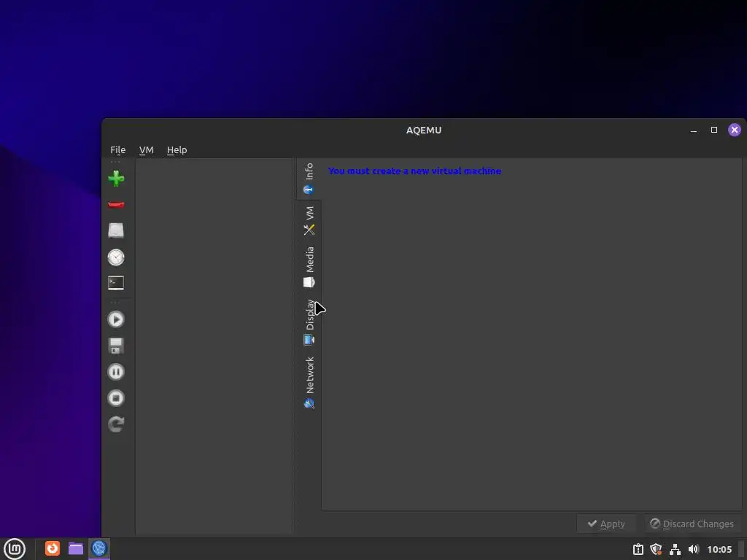Open the network tray icon
This screenshot has width=747, height=560.
[675, 550]
